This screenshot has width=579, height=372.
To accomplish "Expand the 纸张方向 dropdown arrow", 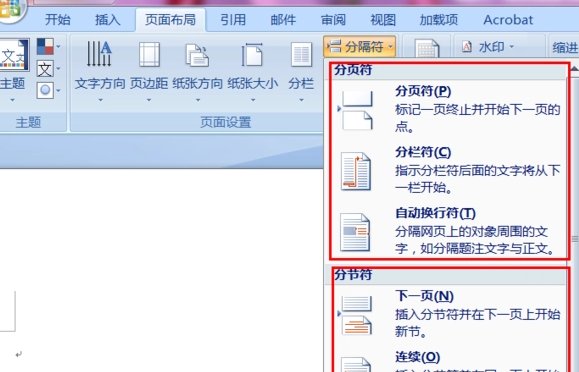I will (198, 100).
